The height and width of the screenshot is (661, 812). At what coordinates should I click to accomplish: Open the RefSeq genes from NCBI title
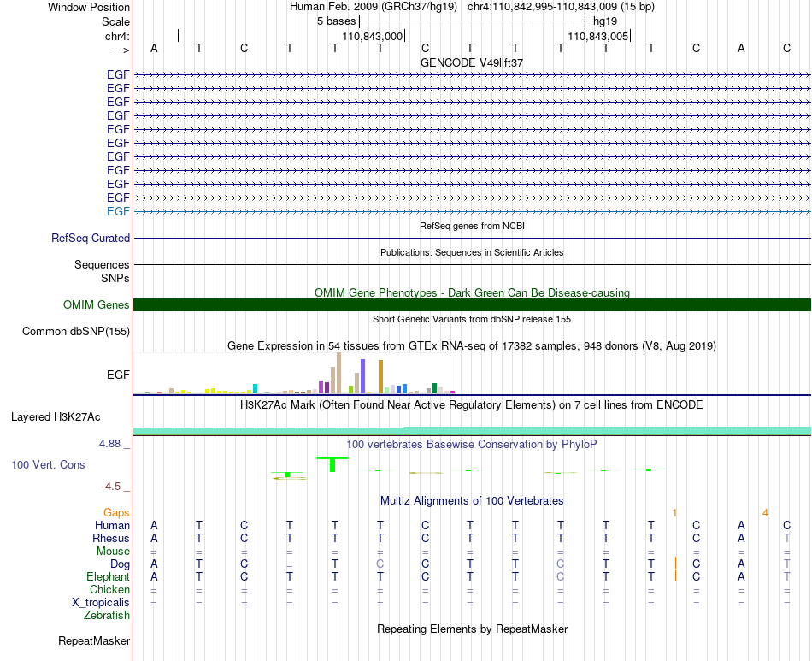(472, 226)
